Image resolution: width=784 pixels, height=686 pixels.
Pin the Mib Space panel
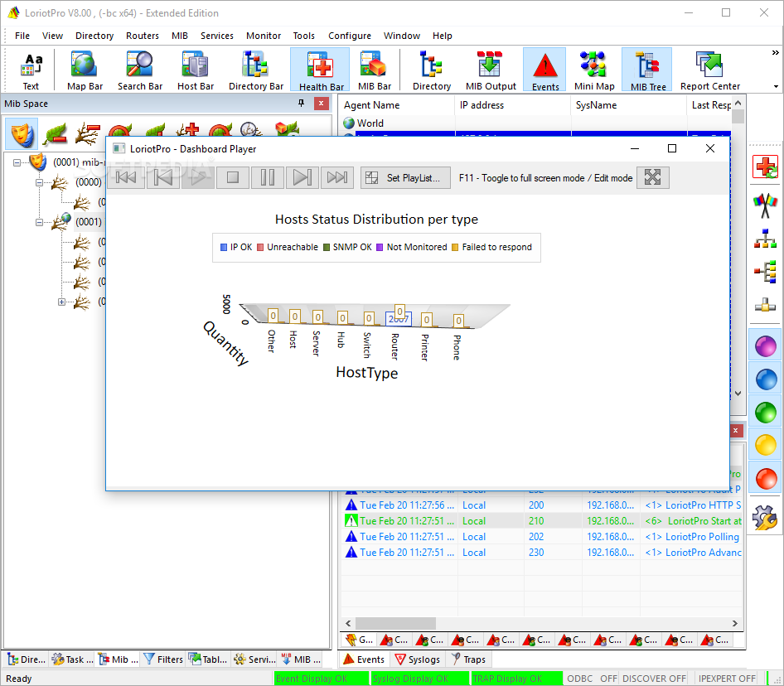pos(301,103)
